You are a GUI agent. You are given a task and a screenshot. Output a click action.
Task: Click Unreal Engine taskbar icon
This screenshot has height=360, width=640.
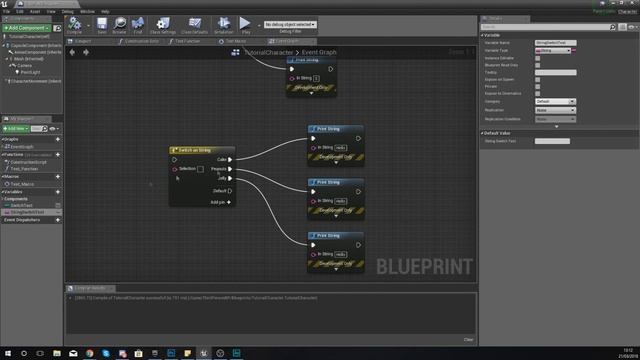[204, 353]
